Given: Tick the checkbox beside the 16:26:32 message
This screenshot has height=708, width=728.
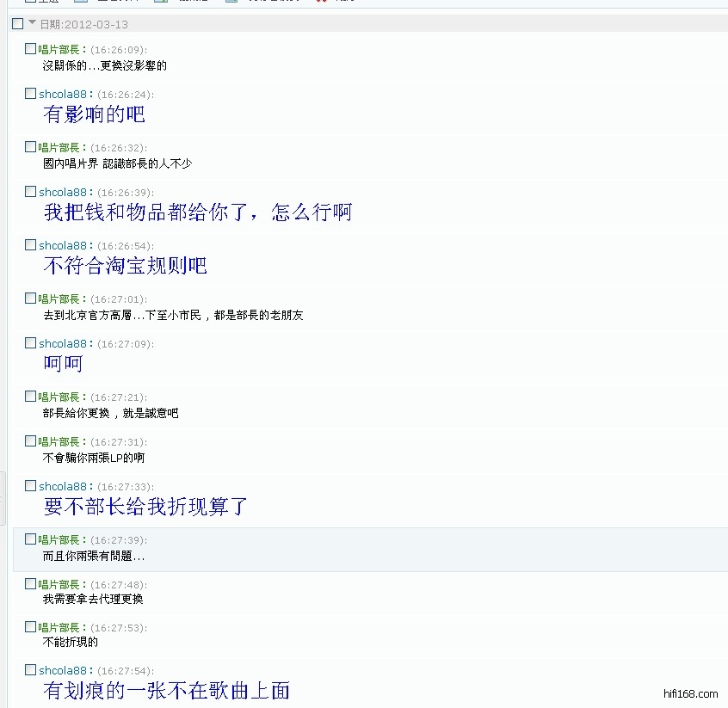Looking at the screenshot, I should pyautogui.click(x=31, y=147).
